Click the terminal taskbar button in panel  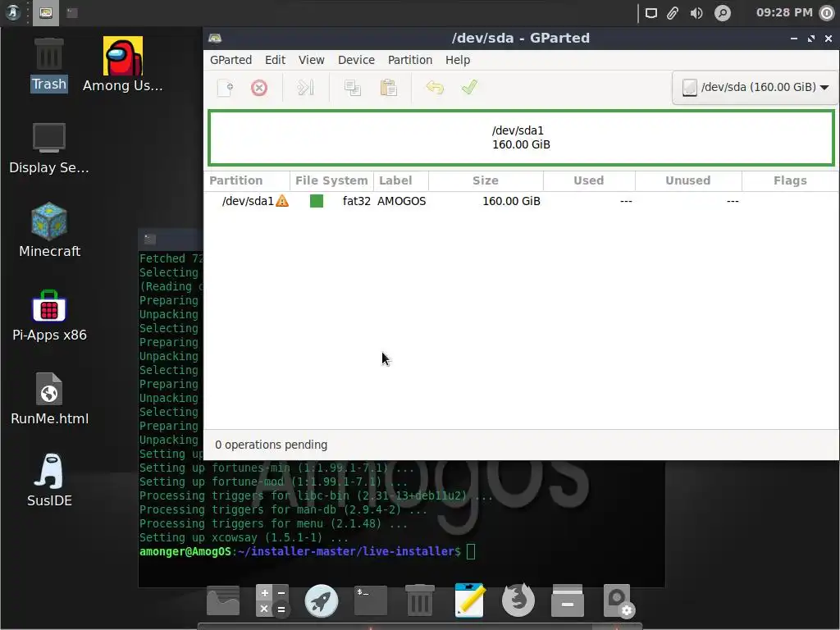[x=72, y=13]
